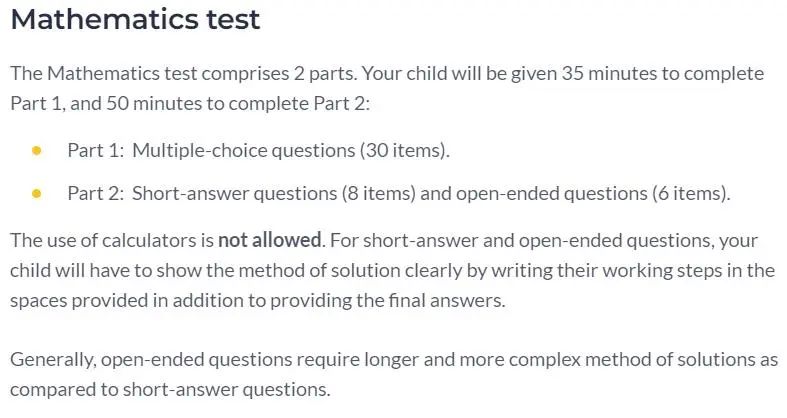Viewport: 787px width, 418px height.
Task: Click the "(6 items)" text
Action: 691,194
